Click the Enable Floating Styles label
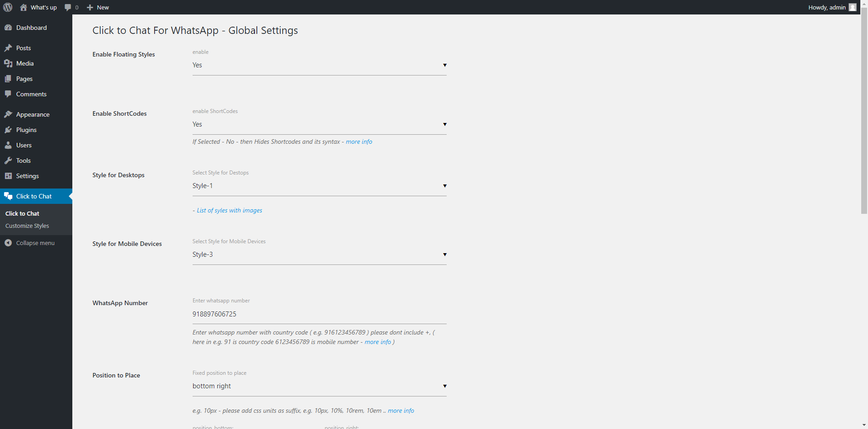The image size is (868, 429). click(123, 54)
